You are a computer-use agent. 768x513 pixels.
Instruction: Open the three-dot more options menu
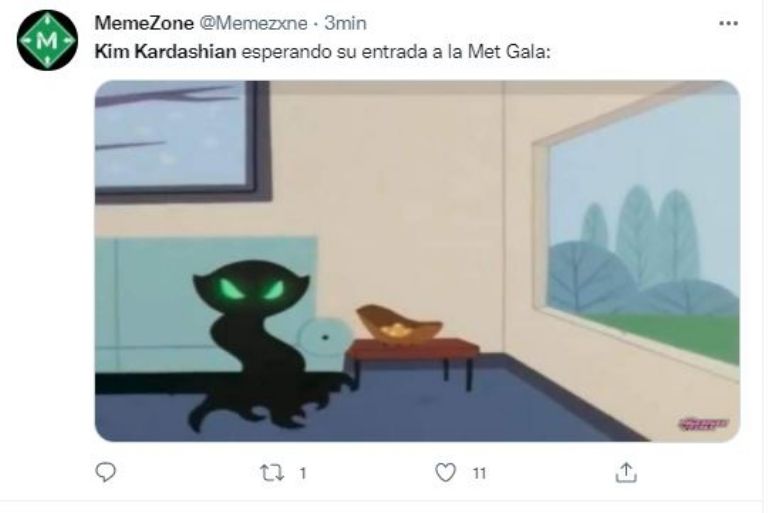[728, 23]
